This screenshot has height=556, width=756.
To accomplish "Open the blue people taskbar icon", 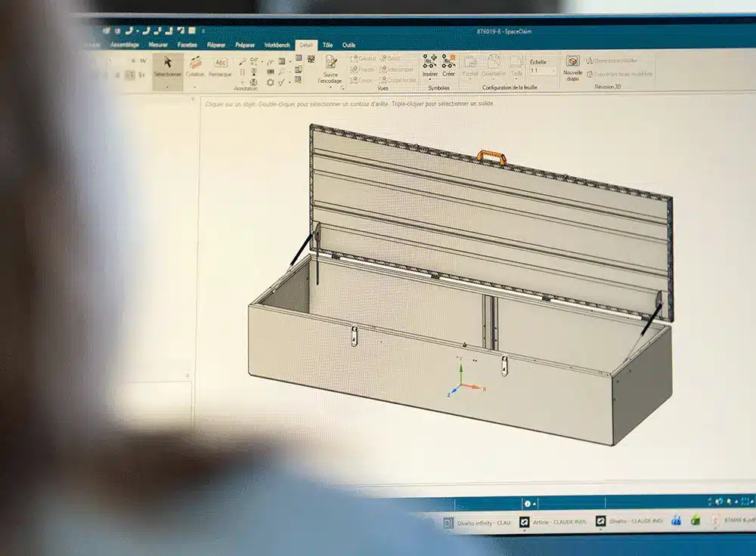I will [x=676, y=520].
